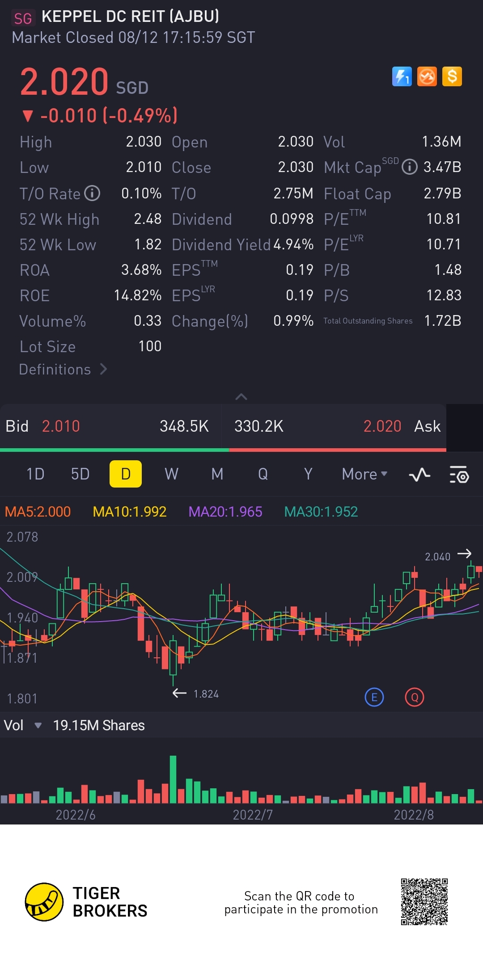Viewport: 483px width, 980px height.
Task: Select the W weekly chart tab
Action: click(171, 474)
